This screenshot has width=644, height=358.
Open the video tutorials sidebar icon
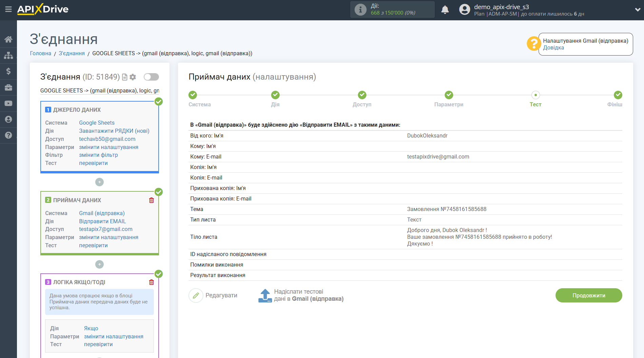[8, 103]
